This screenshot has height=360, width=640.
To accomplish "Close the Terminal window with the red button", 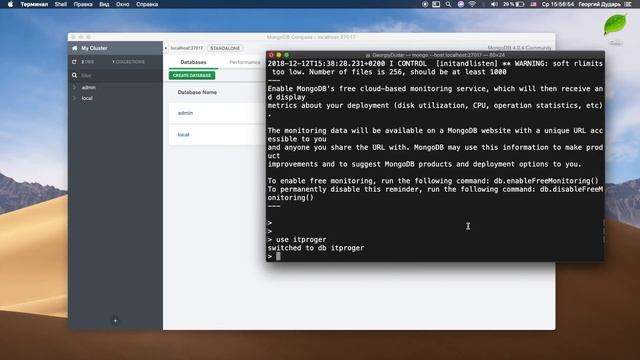I will (271, 55).
